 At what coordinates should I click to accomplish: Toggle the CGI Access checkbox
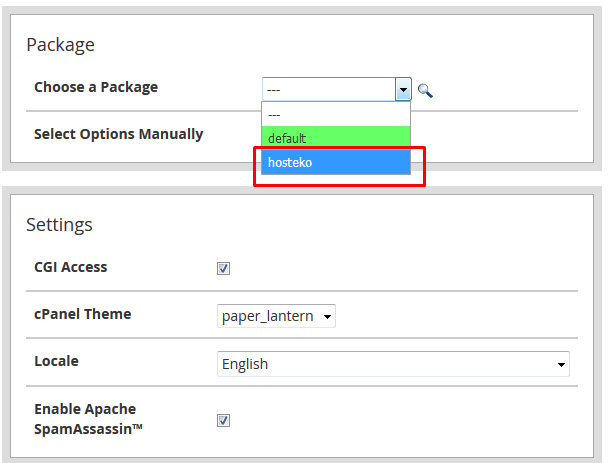click(223, 268)
